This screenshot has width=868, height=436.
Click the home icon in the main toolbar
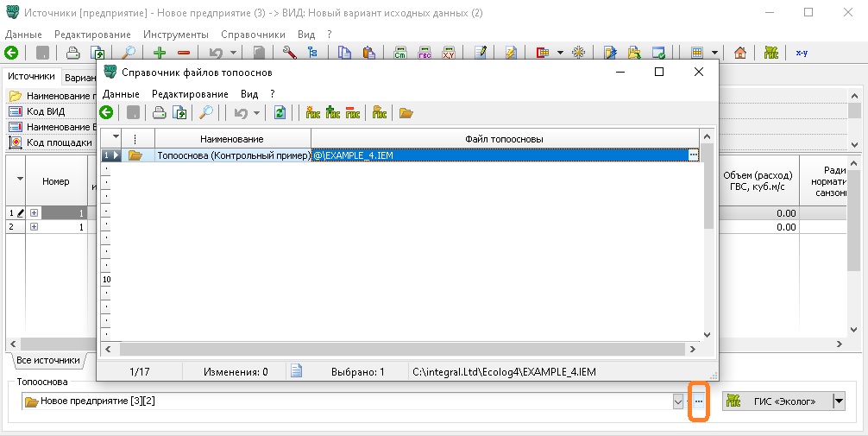pyautogui.click(x=739, y=52)
